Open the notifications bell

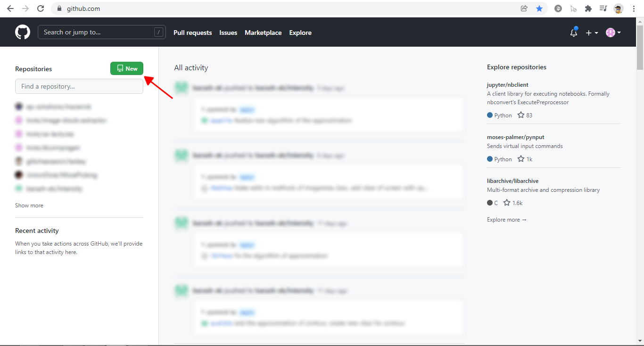tap(574, 33)
